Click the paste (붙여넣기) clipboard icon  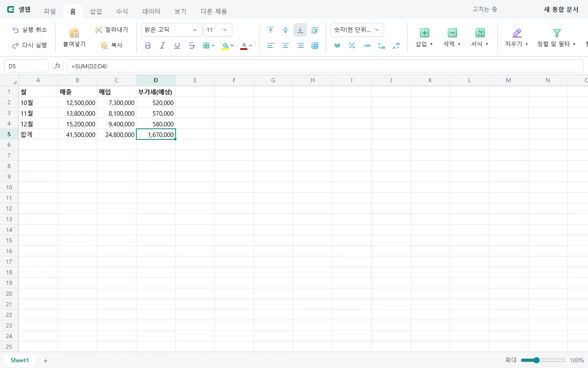coord(74,33)
